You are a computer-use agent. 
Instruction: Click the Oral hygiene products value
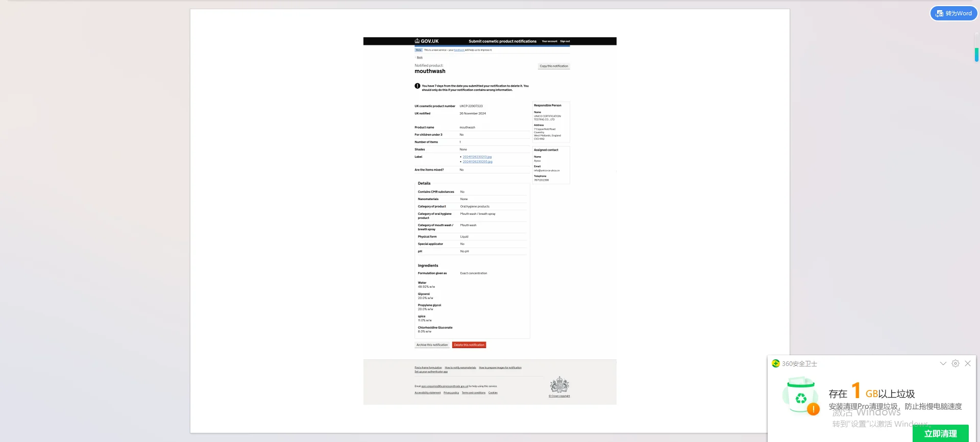click(475, 207)
